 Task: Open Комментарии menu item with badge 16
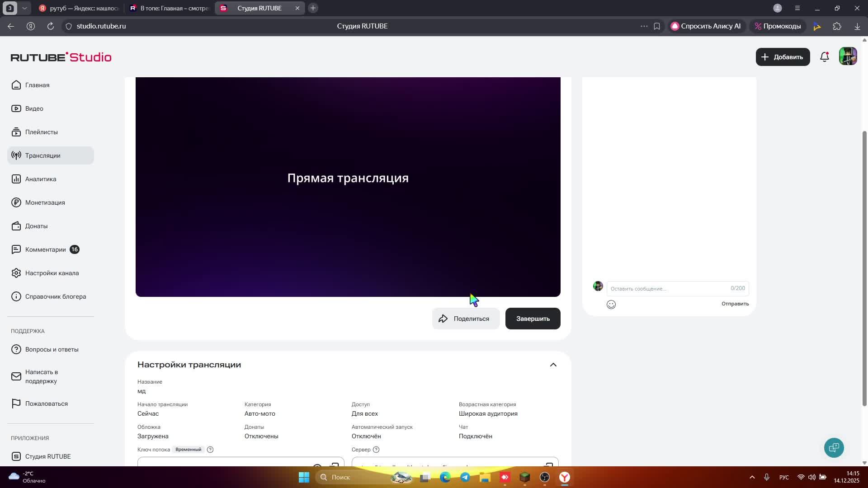click(45, 249)
